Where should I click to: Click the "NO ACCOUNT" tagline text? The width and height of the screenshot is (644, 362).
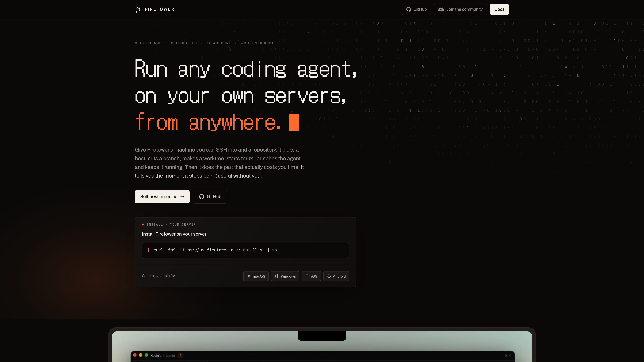click(219, 43)
